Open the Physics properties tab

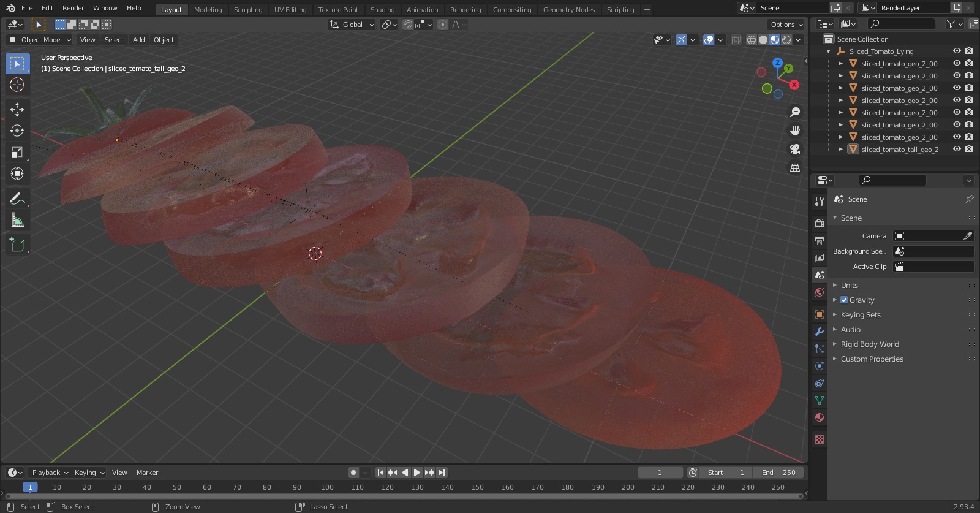click(820, 366)
